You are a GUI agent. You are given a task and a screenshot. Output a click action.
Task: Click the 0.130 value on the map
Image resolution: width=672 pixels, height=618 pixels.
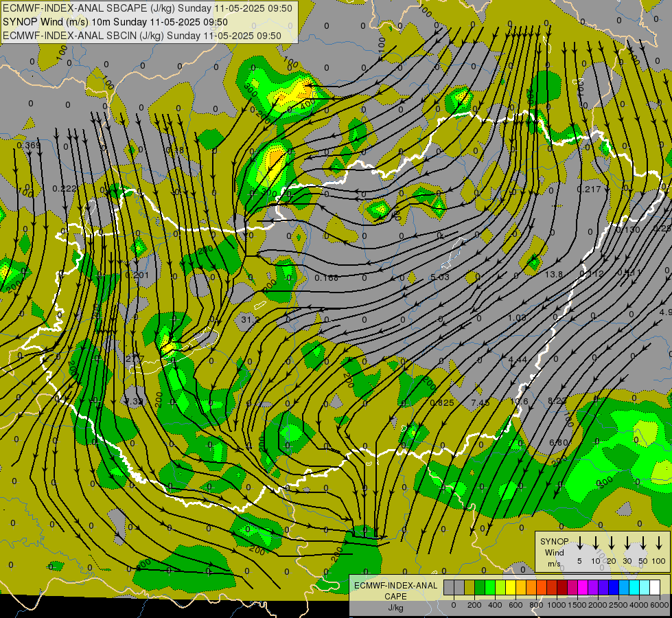tap(628, 229)
